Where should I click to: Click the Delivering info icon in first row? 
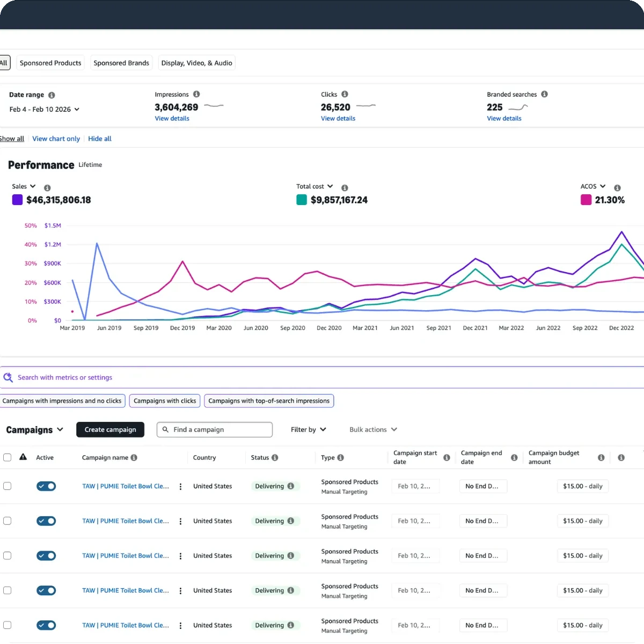(x=290, y=486)
